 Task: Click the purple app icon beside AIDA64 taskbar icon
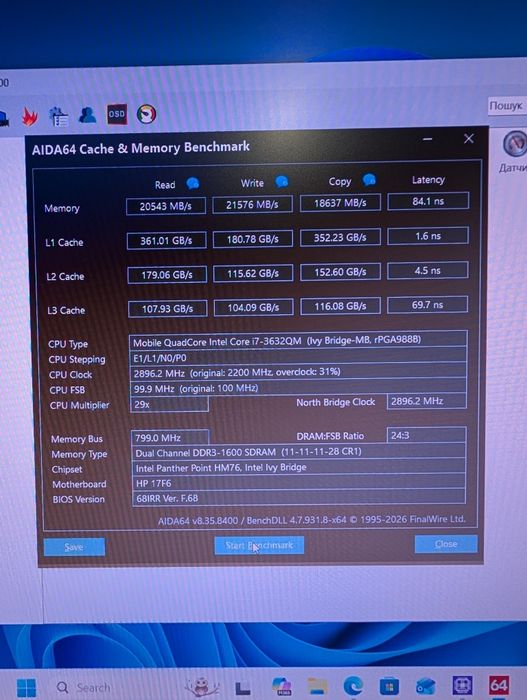coord(462,685)
